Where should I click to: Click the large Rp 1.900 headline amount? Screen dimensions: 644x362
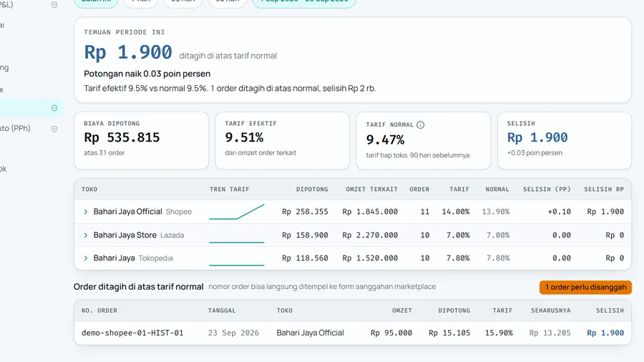pyautogui.click(x=128, y=52)
